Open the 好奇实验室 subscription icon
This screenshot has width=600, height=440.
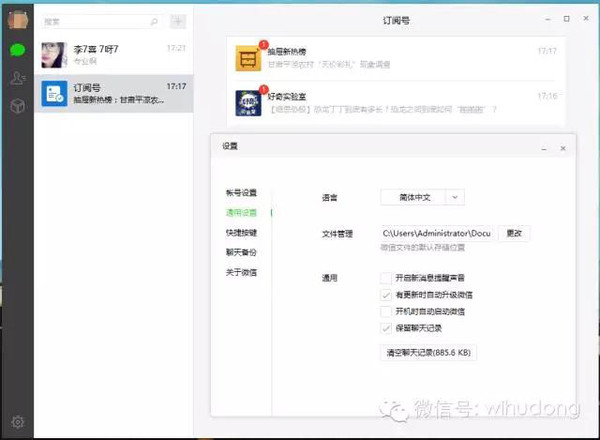click(248, 103)
